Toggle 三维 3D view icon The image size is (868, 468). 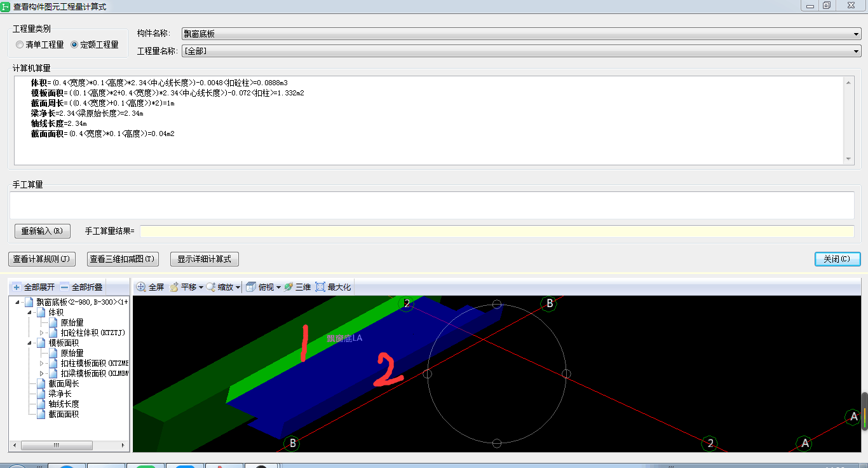[288, 287]
